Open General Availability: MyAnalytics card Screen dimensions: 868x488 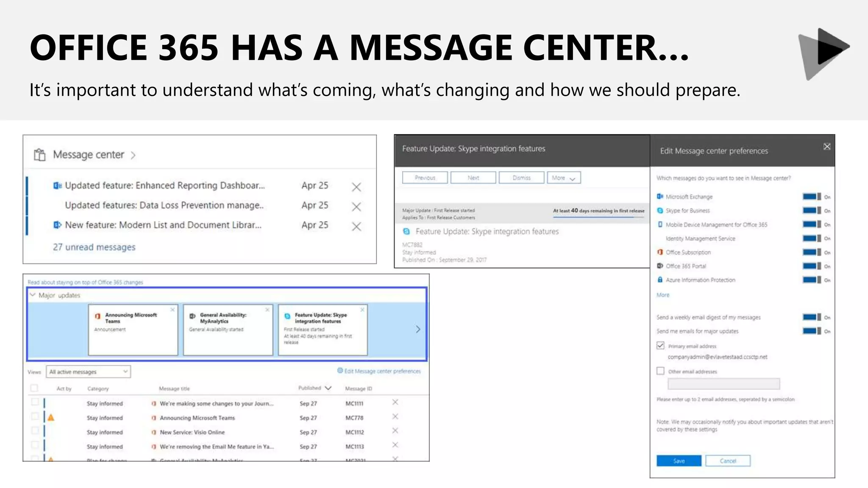point(228,330)
